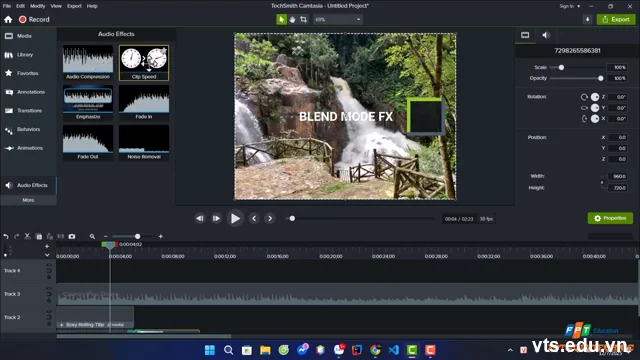Open the File menu
This screenshot has height=360, width=640.
pyautogui.click(x=7, y=6)
